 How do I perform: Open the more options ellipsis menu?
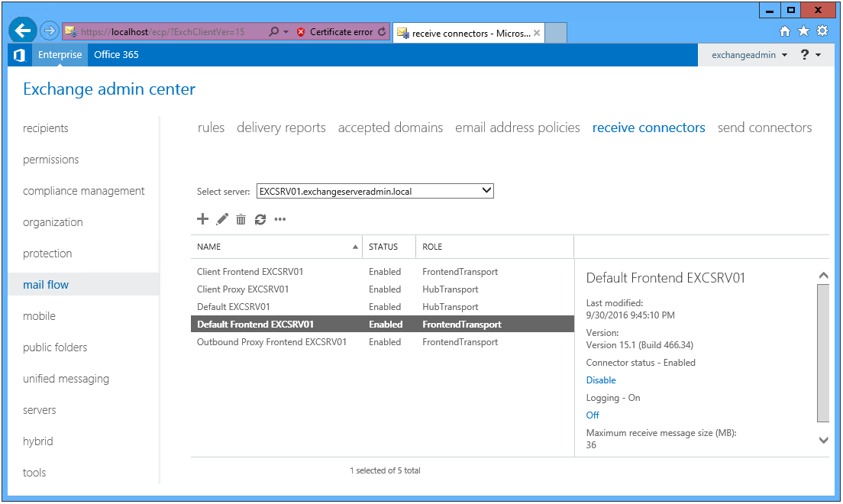click(280, 219)
